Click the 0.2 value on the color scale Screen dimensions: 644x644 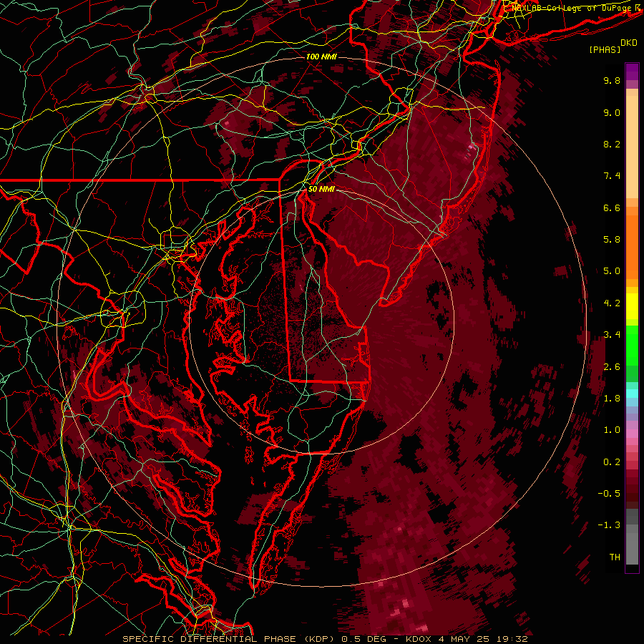pyautogui.click(x=612, y=462)
